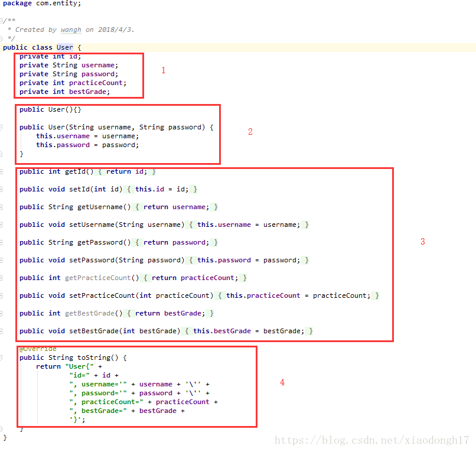Expand the folded setId(int id) method in gutter

1,189
